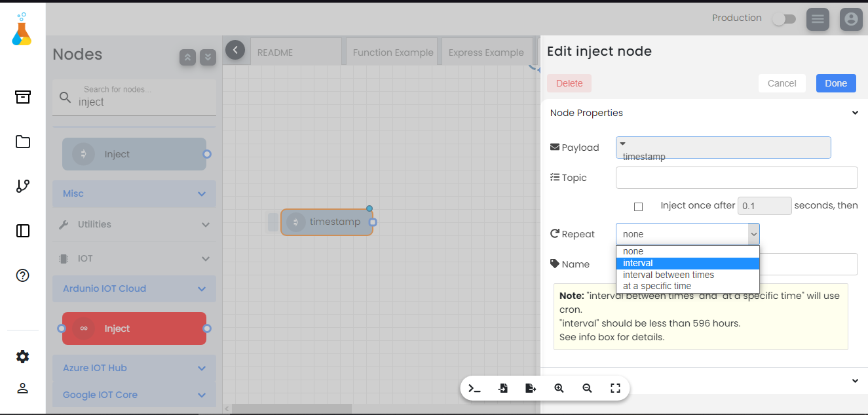Fit the flow to screen using fullscreen icon

coord(614,388)
